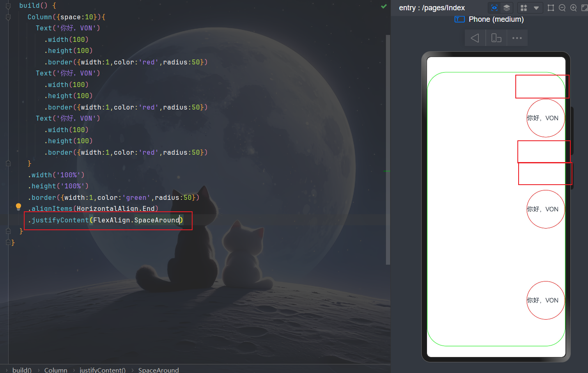Screen dimensions: 588x373
Task: Select SpaceAround in the breadcrumb bar
Action: 158,370
